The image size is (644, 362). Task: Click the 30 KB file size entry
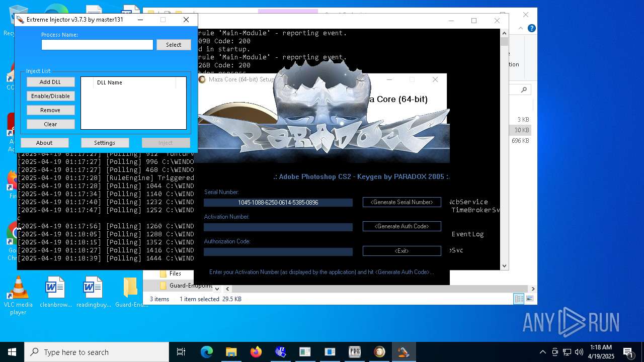point(521,130)
